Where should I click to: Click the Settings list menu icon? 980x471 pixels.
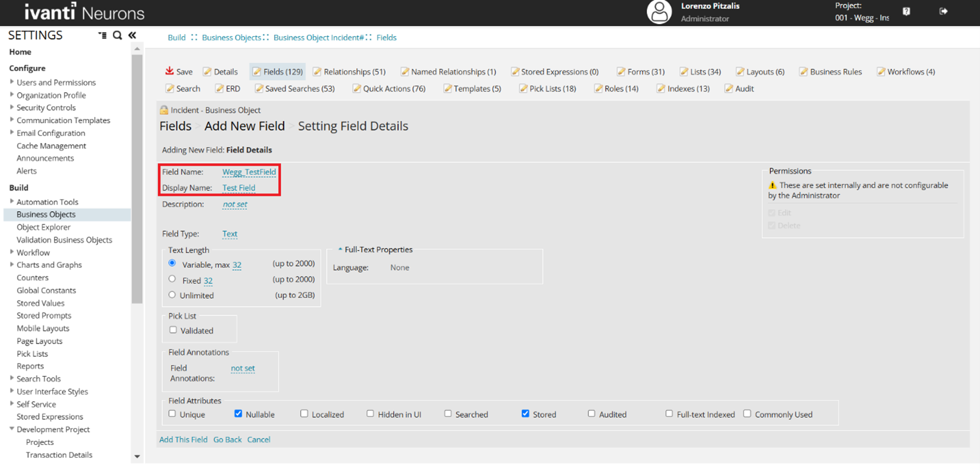pyautogui.click(x=102, y=35)
